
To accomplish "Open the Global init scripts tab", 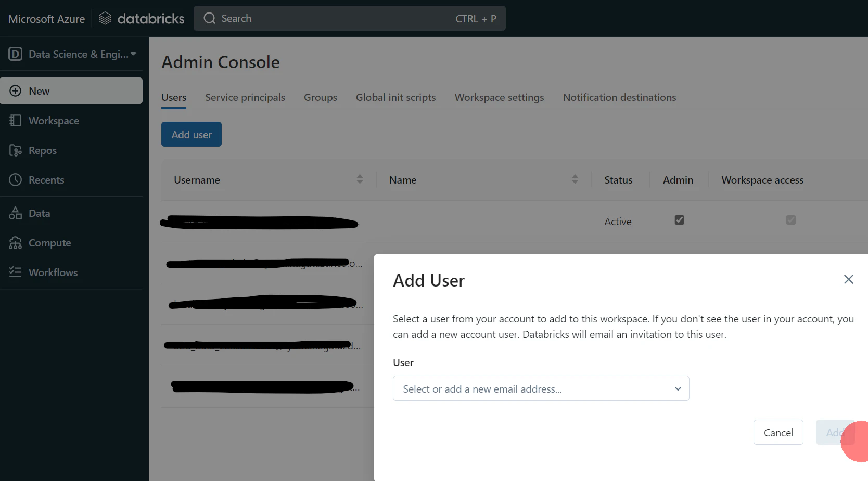I will tap(396, 97).
